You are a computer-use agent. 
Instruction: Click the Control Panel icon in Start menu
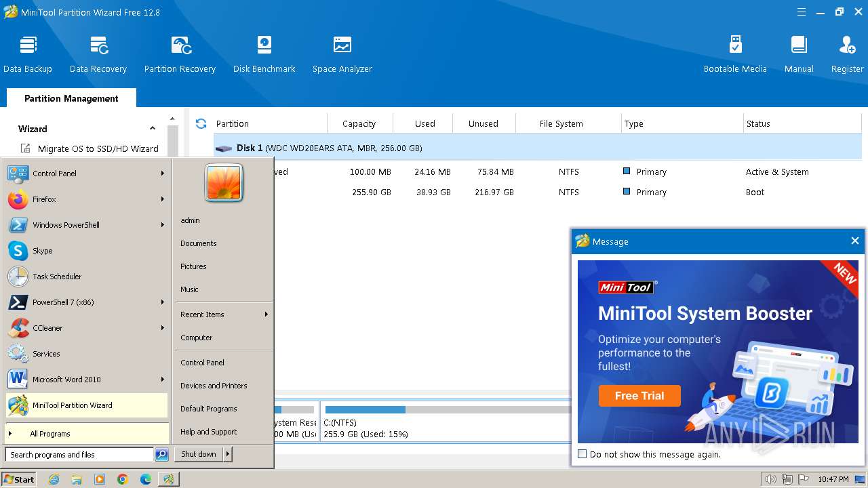[x=18, y=174]
